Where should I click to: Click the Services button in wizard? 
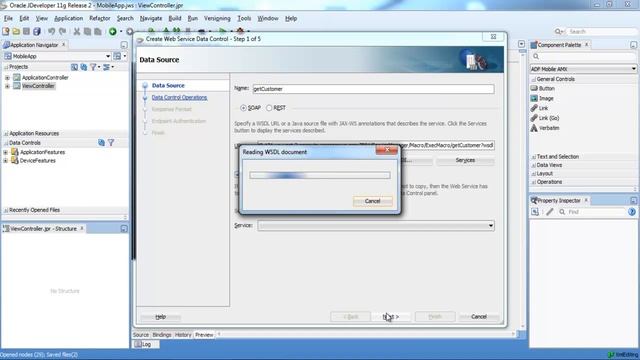(465, 160)
